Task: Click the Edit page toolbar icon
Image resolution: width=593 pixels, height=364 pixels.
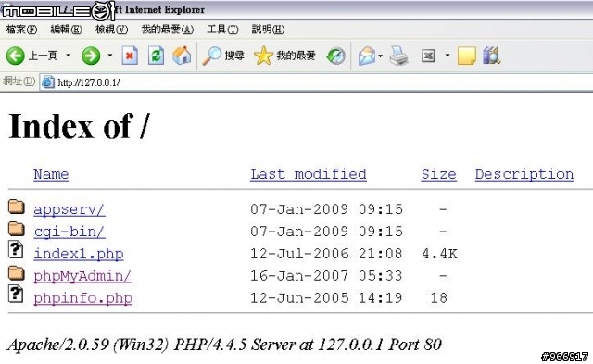Action: point(428,56)
